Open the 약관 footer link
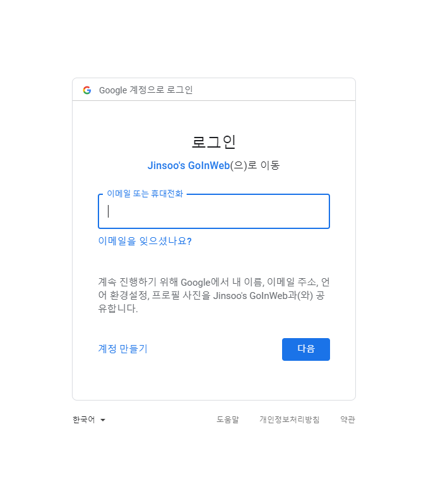Image resolution: width=443 pixels, height=504 pixels. point(348,419)
